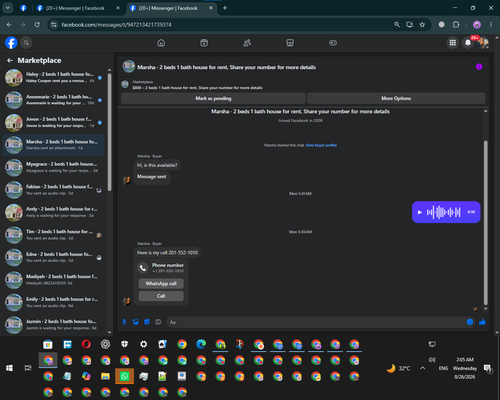The height and width of the screenshot is (400, 500).
Task: Go back in the browser
Action: pos(9,25)
